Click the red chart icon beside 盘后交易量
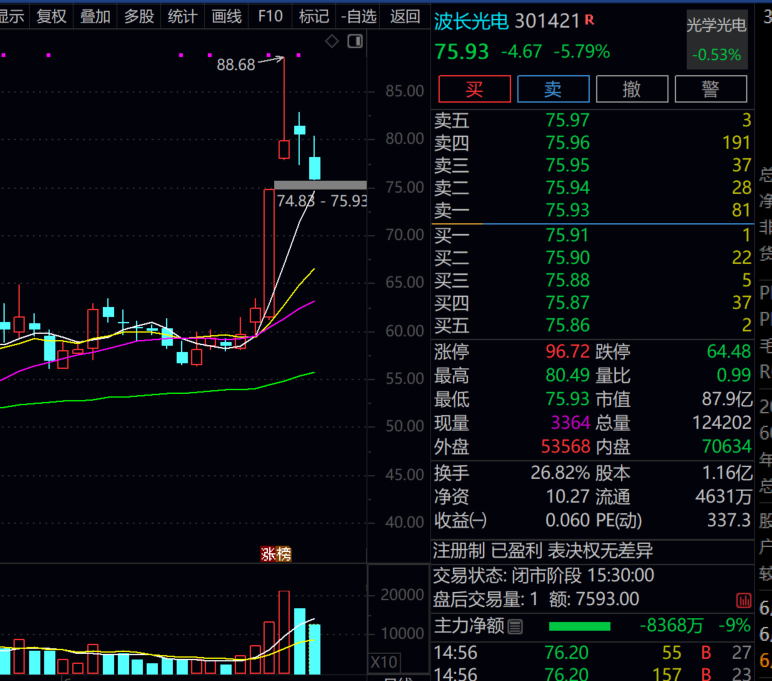The height and width of the screenshot is (681, 772). click(743, 600)
